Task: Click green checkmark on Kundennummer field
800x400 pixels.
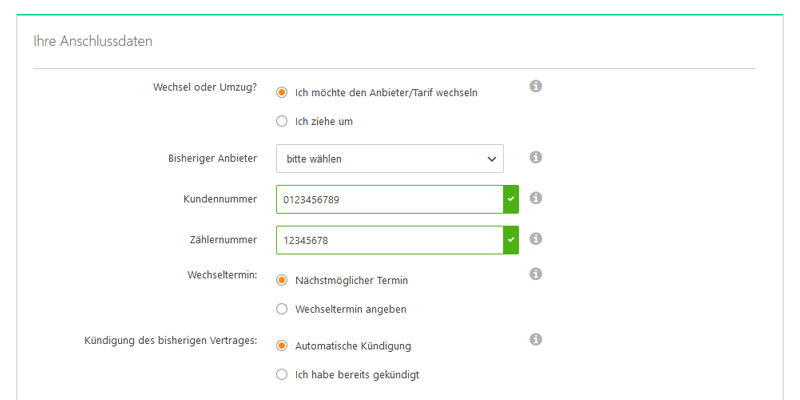Action: point(511,200)
